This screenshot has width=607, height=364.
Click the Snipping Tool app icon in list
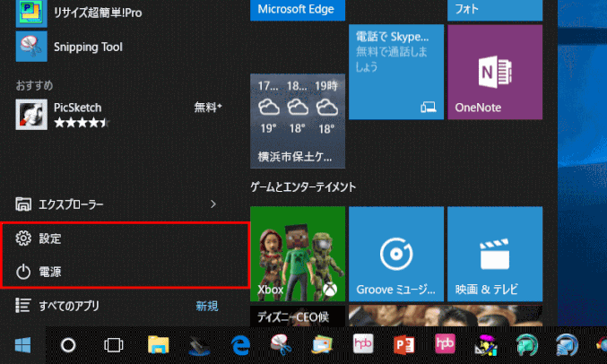coord(31,47)
